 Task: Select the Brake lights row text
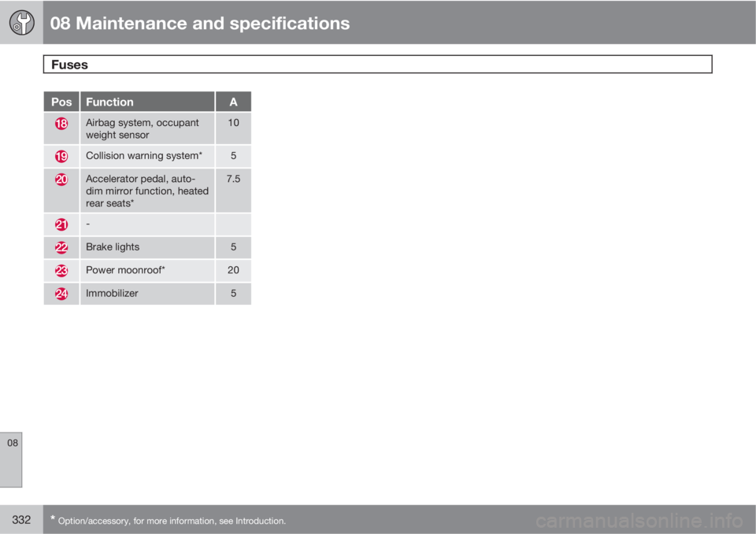(113, 247)
